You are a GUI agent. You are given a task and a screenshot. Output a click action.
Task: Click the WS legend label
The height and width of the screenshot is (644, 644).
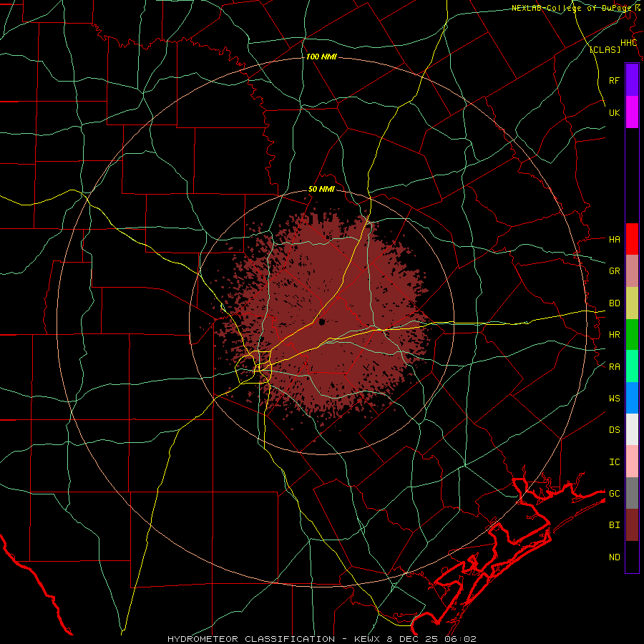click(x=614, y=398)
